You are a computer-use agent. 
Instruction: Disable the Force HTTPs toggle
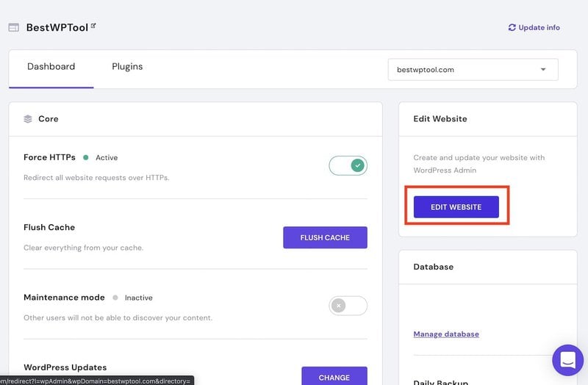click(348, 165)
